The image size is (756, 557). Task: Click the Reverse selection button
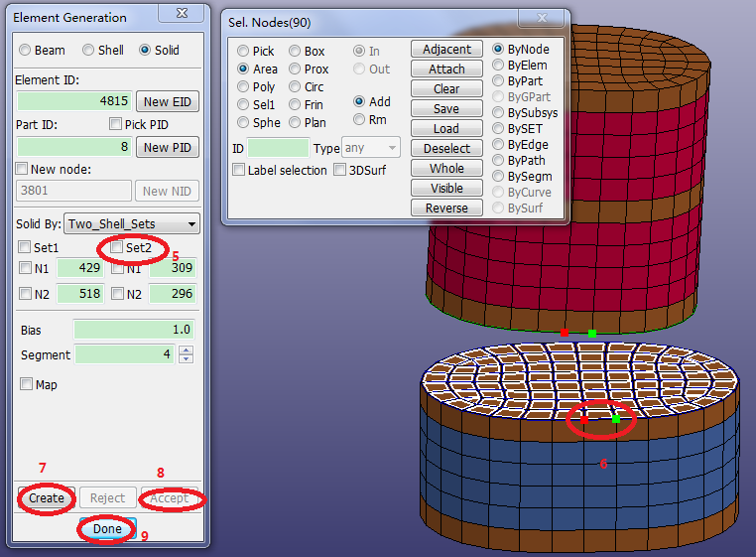click(446, 209)
